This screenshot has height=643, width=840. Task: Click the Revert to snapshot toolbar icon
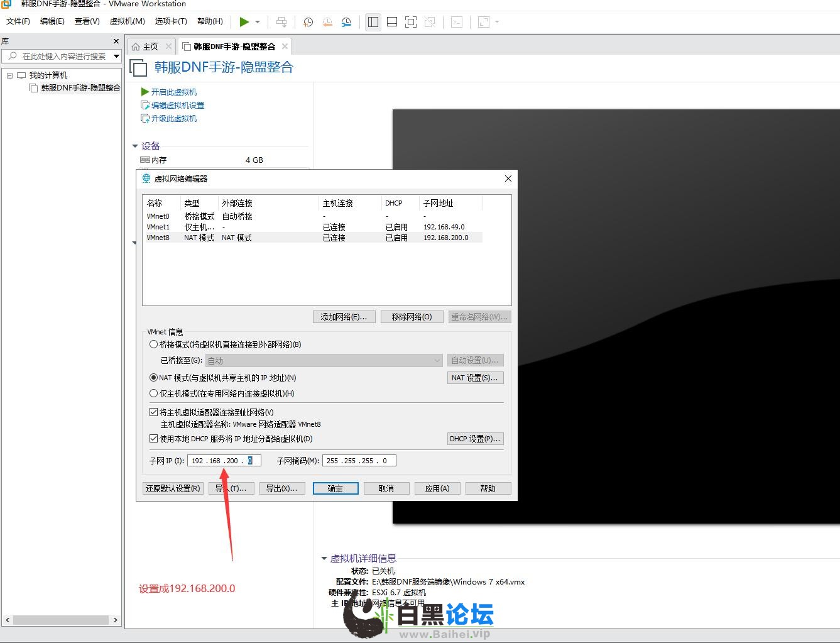(327, 22)
